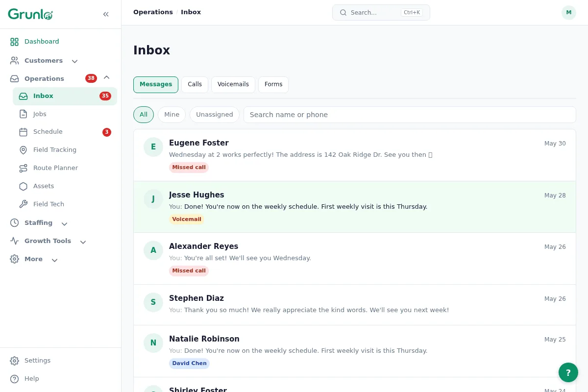The image size is (588, 392).
Task: Click the More gear icon
Action: point(15,259)
